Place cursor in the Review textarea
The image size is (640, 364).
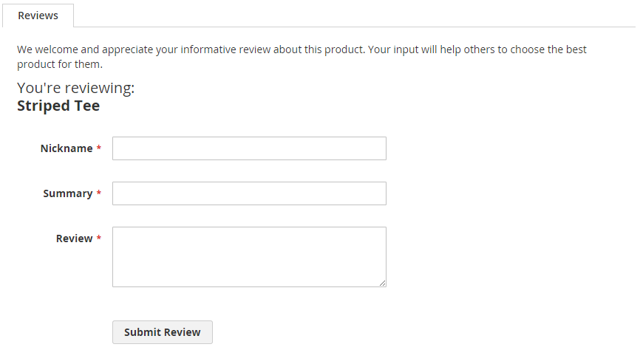point(249,256)
